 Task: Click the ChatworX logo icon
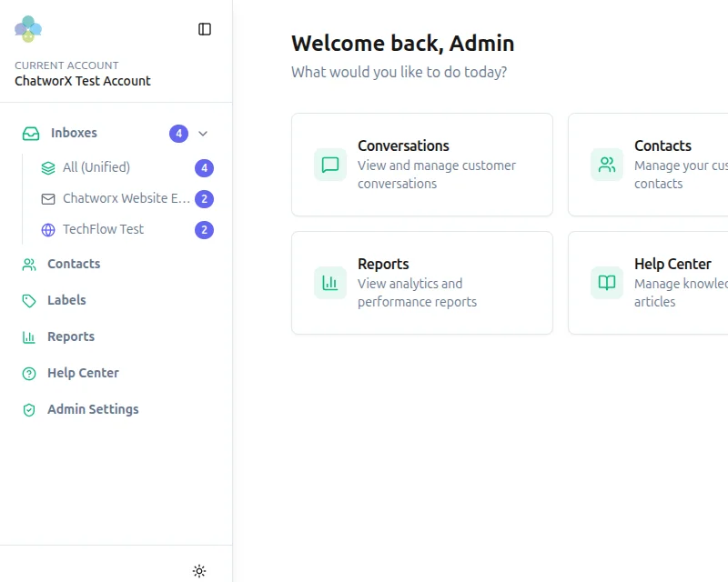click(28, 29)
